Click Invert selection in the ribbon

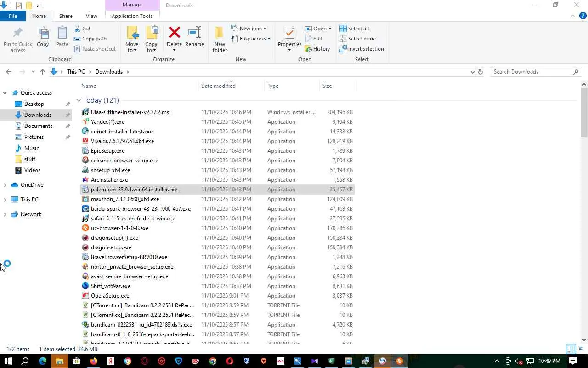[362, 49]
